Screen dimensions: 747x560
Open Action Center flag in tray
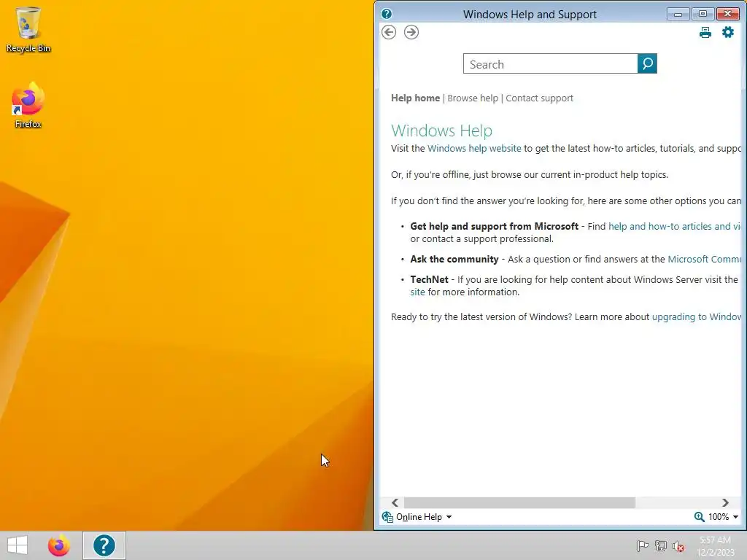pos(643,545)
